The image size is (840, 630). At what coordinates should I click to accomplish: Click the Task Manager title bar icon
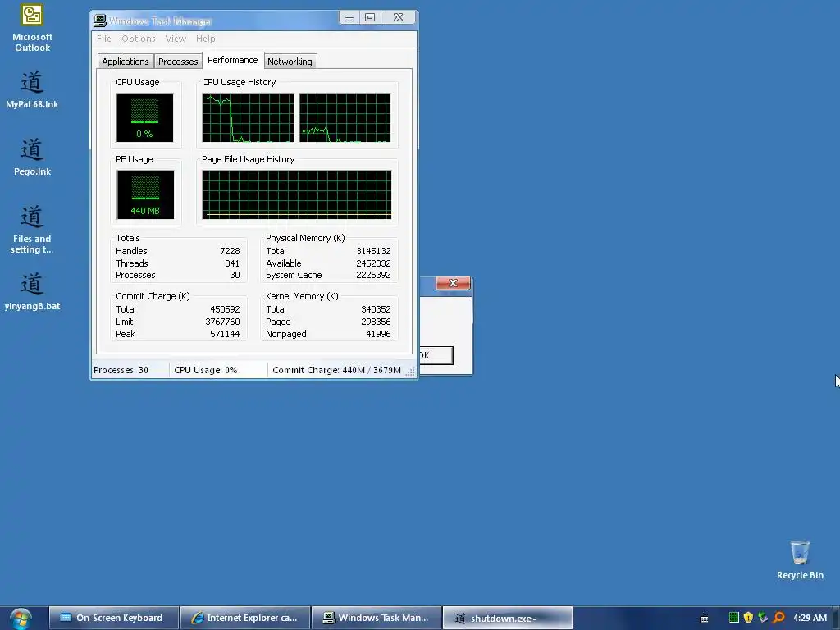click(99, 21)
